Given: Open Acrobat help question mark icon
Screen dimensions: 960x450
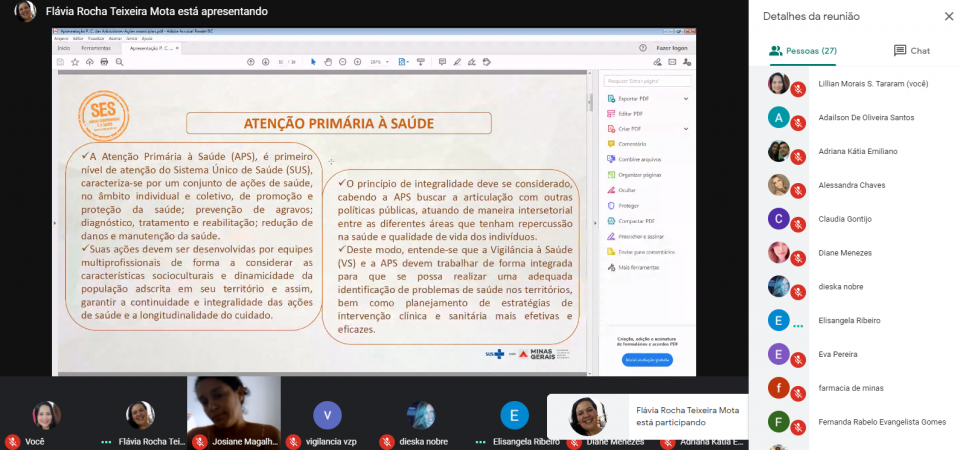Looking at the screenshot, I should click(643, 48).
